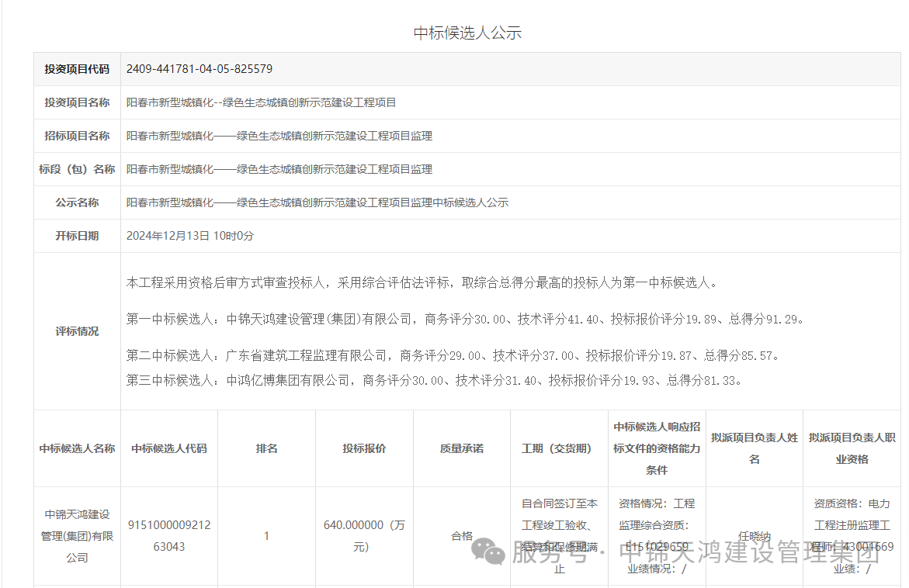Click the page title 中标候选人公示
This screenshot has width=909, height=588.
coord(467,33)
